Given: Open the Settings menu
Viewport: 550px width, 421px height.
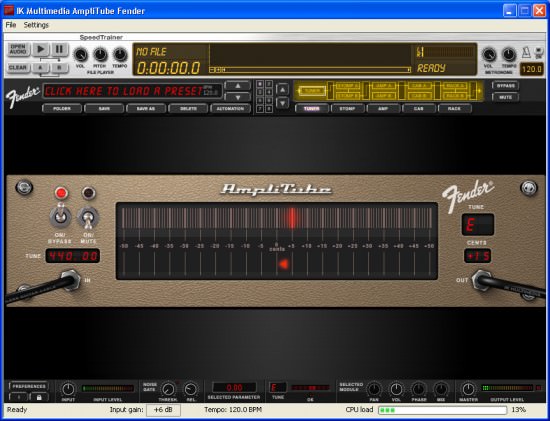Looking at the screenshot, I should tap(36, 25).
